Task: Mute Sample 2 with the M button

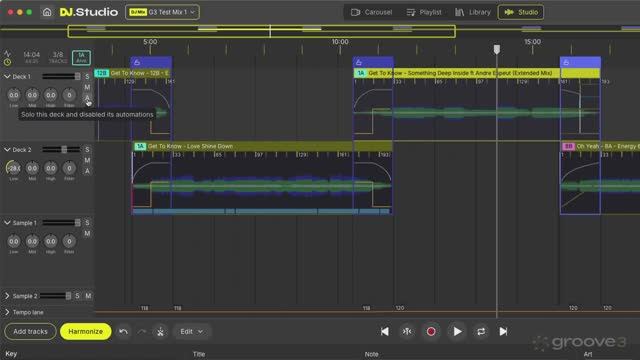Action: coord(88,296)
